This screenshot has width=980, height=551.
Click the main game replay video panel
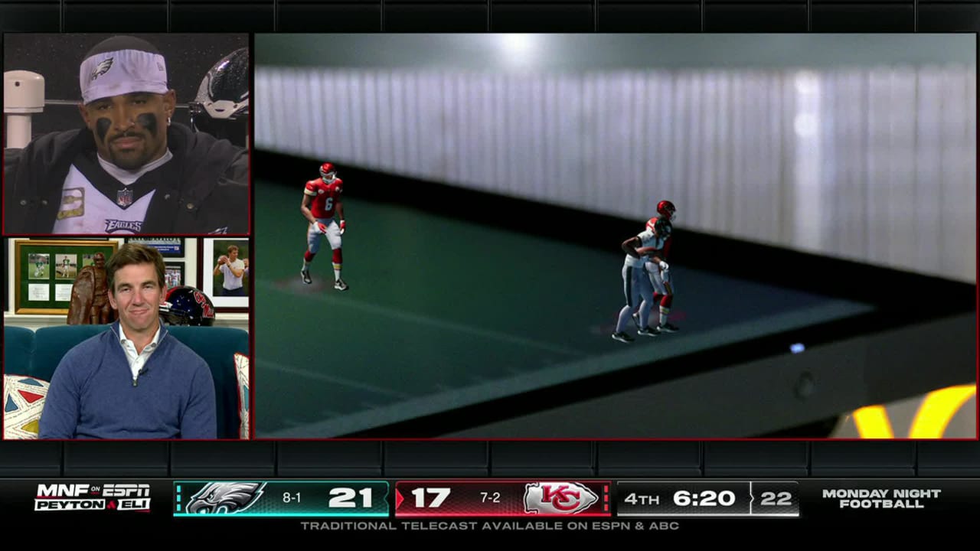coord(616,236)
